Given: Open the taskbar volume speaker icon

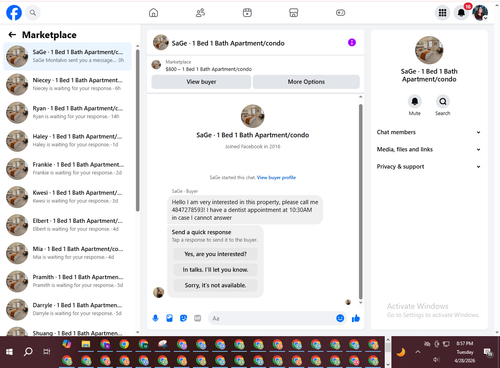Looking at the screenshot, I should click(x=436, y=359).
